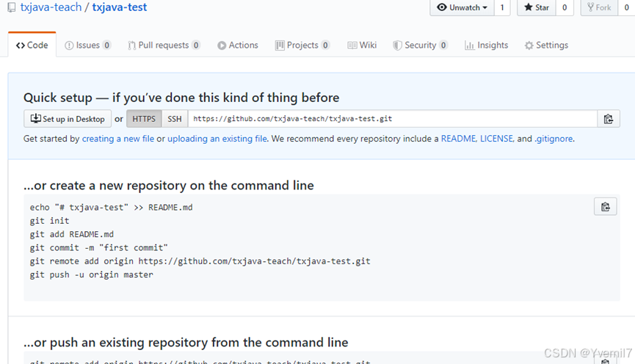Open the Code tab
The height and width of the screenshot is (364, 635).
point(32,45)
